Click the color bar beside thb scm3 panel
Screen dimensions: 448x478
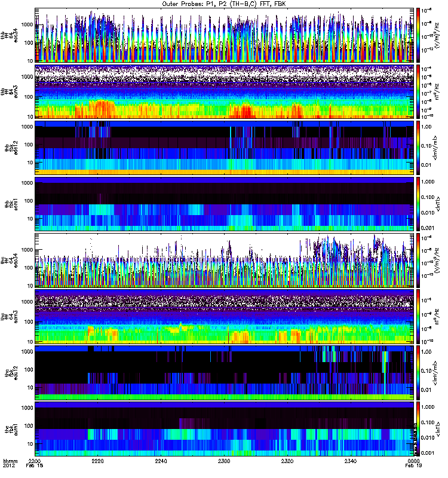[x=418, y=91]
